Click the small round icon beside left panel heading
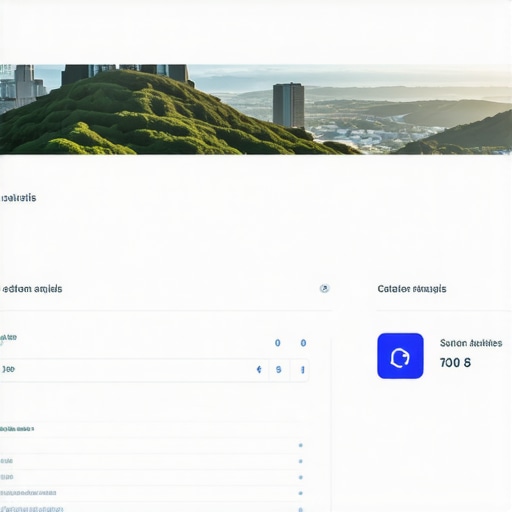This screenshot has height=512, width=512. pyautogui.click(x=324, y=288)
